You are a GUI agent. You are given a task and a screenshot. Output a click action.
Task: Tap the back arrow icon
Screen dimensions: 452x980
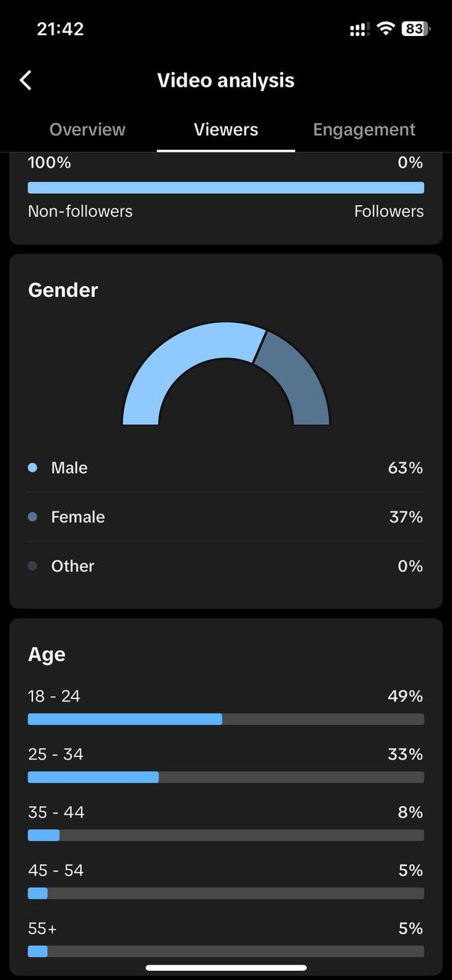point(25,80)
